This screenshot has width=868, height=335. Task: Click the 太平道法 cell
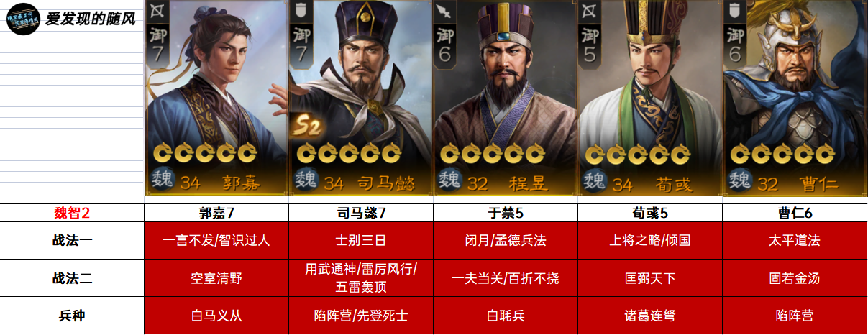(795, 240)
